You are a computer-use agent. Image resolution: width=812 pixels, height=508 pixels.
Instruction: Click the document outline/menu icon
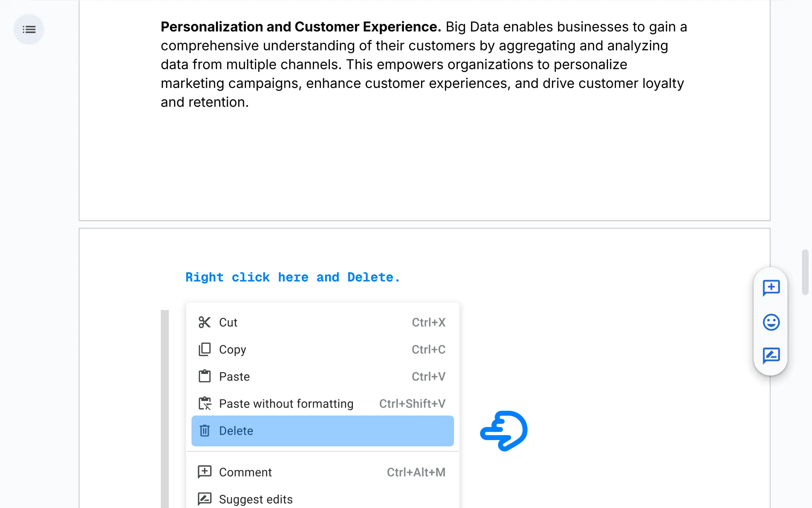tap(29, 30)
